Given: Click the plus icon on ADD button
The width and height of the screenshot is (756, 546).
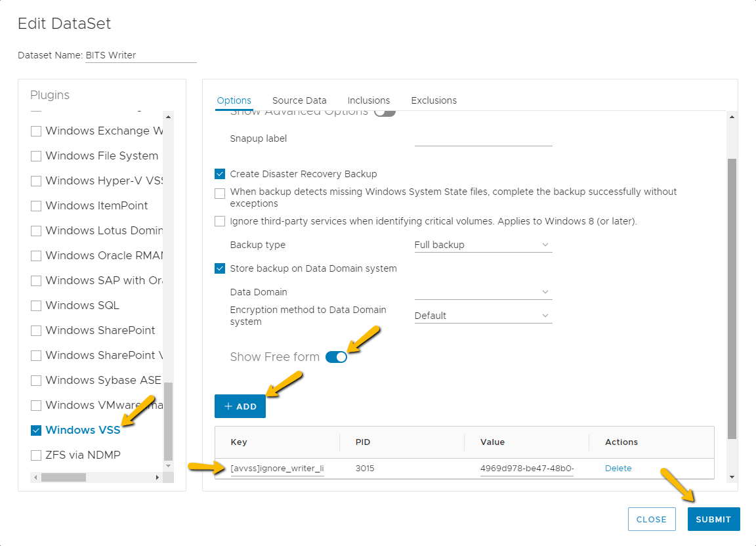Looking at the screenshot, I should (x=228, y=406).
